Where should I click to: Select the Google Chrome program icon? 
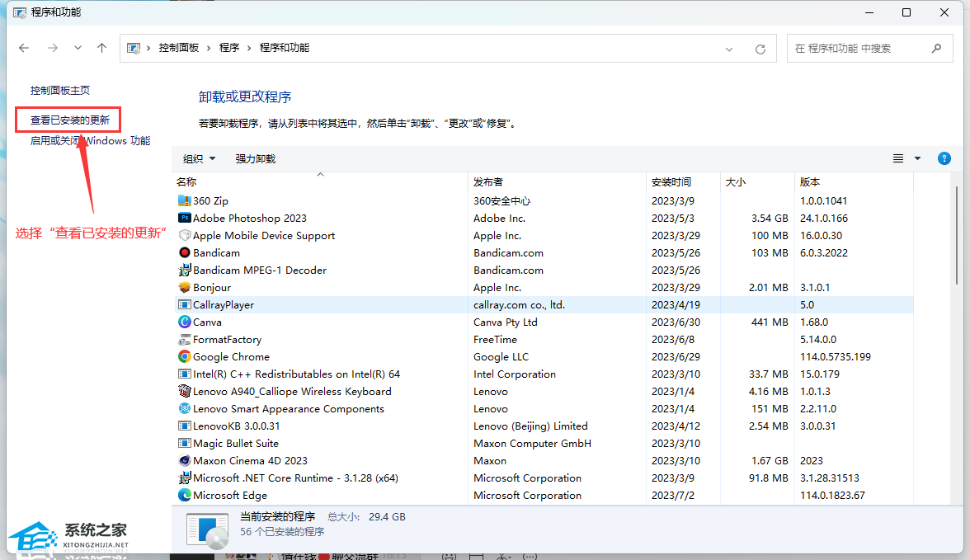click(185, 357)
